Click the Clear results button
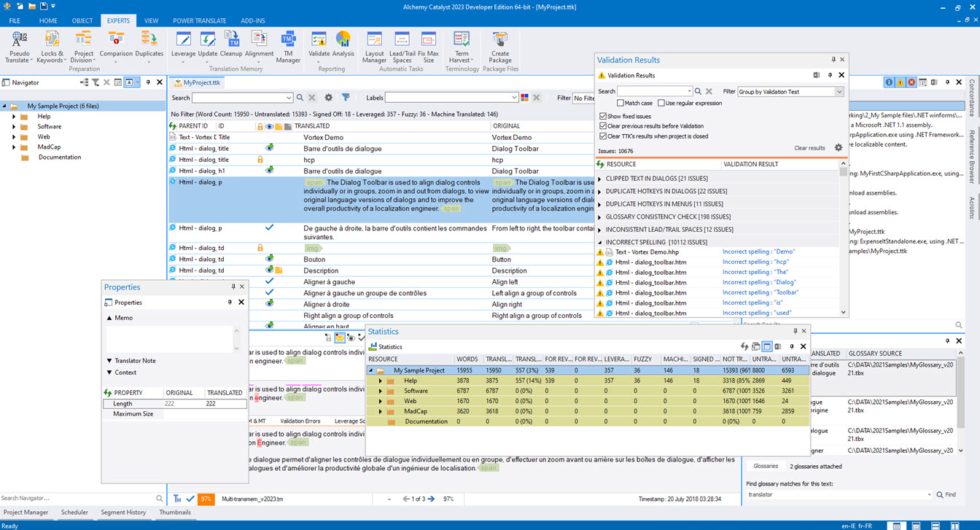The height and width of the screenshot is (530, 980). tap(809, 148)
